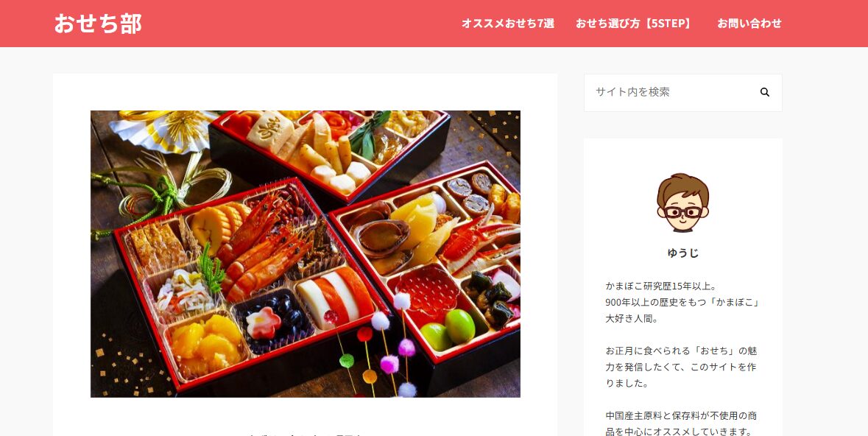Open the お問い合わせ contact page

(x=749, y=24)
